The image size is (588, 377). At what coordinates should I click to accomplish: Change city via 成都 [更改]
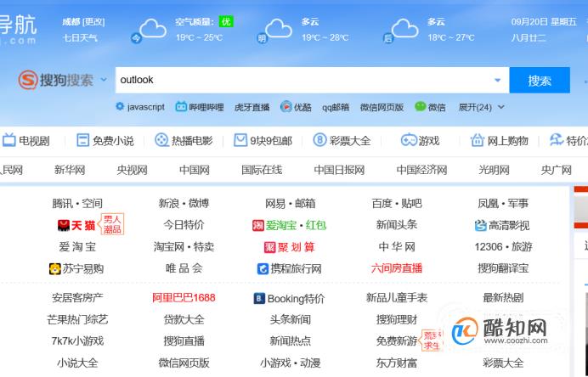(83, 22)
